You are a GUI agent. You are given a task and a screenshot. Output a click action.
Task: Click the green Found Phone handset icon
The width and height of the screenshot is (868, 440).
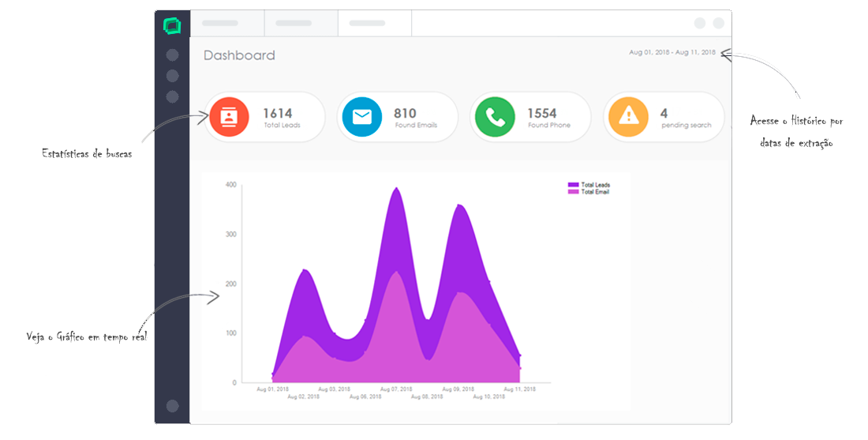coord(495,117)
